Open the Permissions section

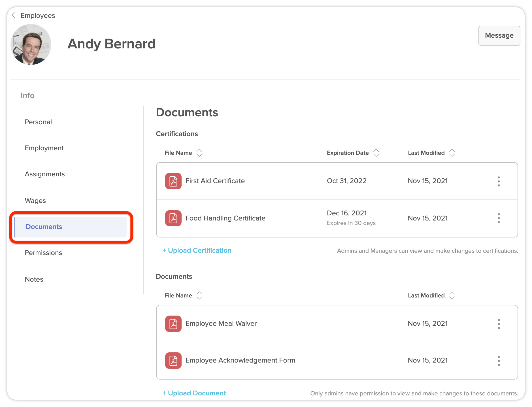[x=43, y=253]
